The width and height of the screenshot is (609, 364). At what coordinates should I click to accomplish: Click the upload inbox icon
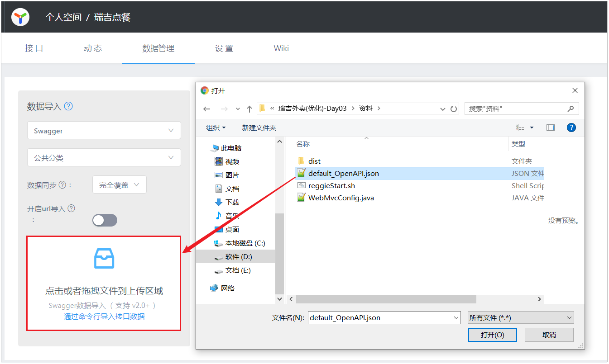point(104,259)
